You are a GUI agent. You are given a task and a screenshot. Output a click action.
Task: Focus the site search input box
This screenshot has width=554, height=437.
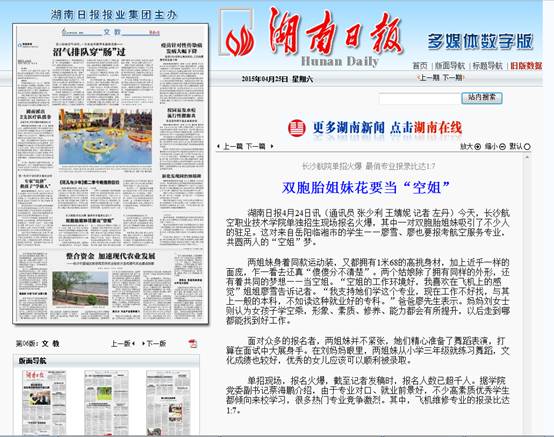click(419, 99)
